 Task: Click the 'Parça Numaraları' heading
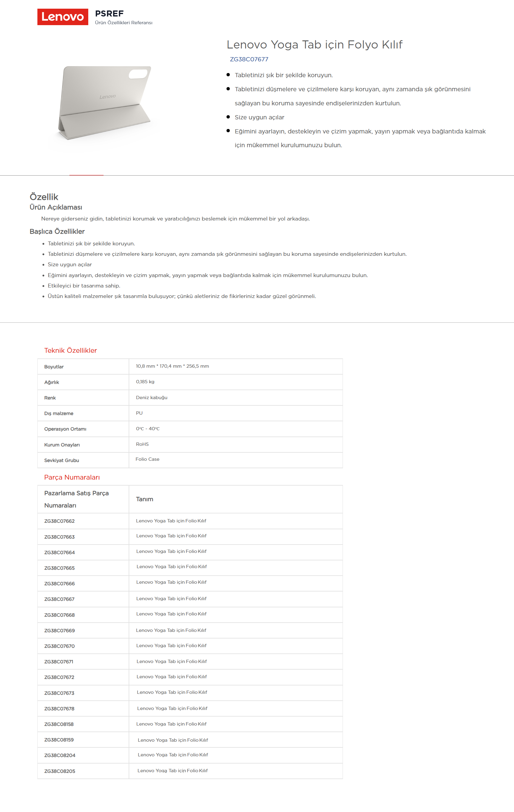click(72, 477)
